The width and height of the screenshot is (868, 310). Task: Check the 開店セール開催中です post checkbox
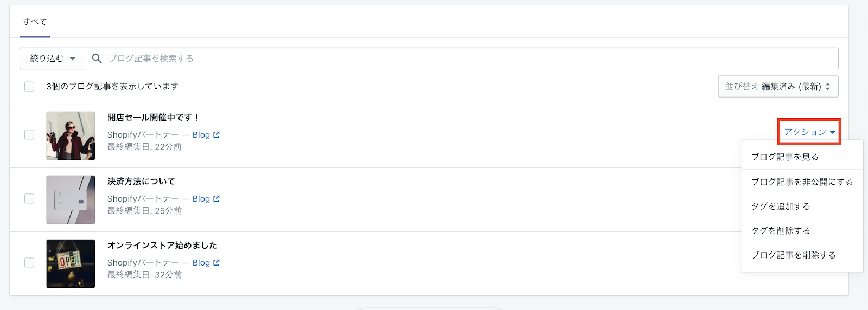[29, 135]
